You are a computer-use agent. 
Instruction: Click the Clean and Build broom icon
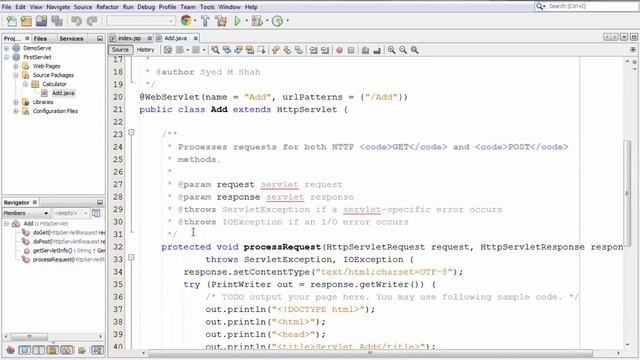pyautogui.click(x=221, y=21)
